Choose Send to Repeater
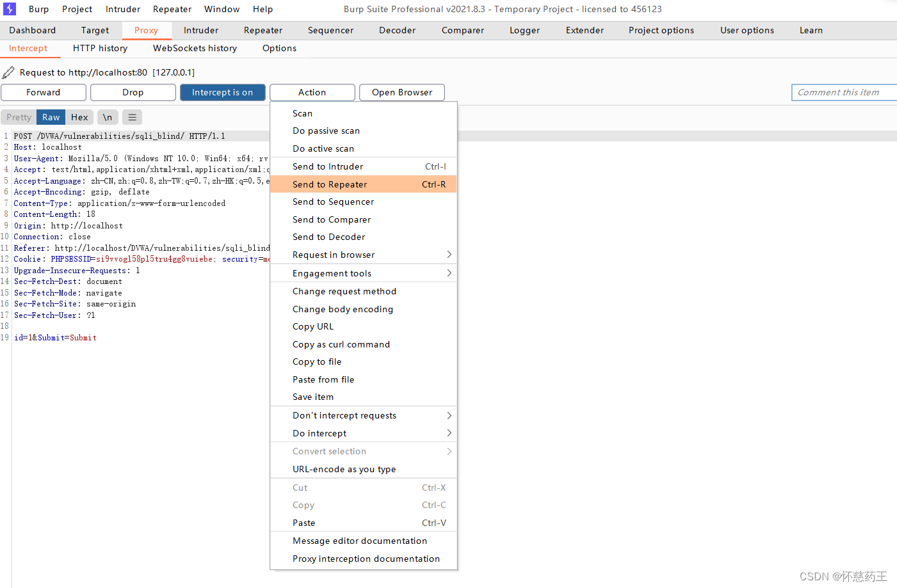Image resolution: width=897 pixels, height=588 pixels. tap(364, 184)
